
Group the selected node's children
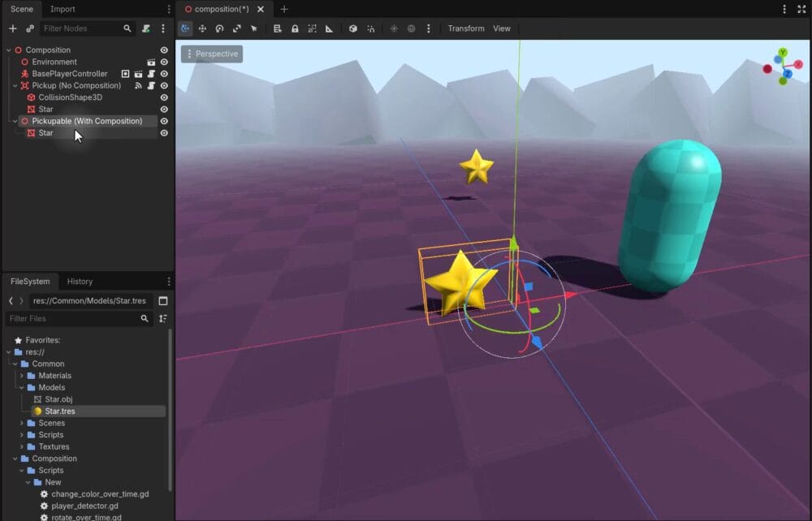[x=312, y=28]
